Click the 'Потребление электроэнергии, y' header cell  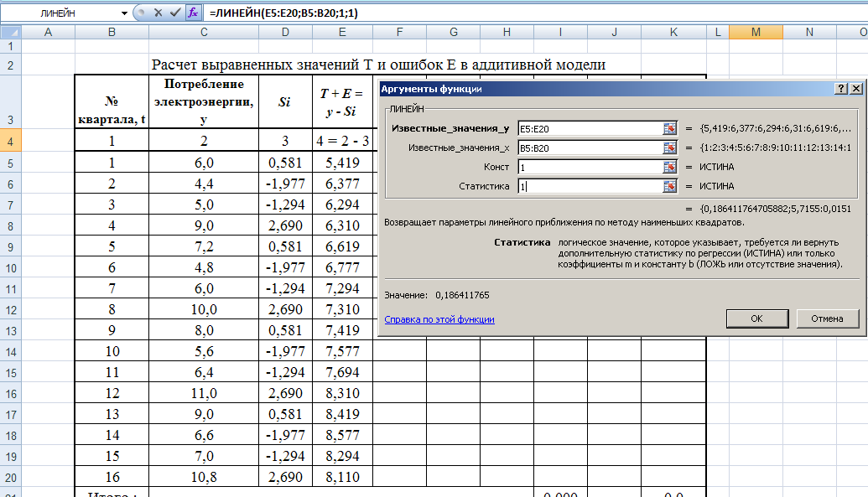point(204,101)
